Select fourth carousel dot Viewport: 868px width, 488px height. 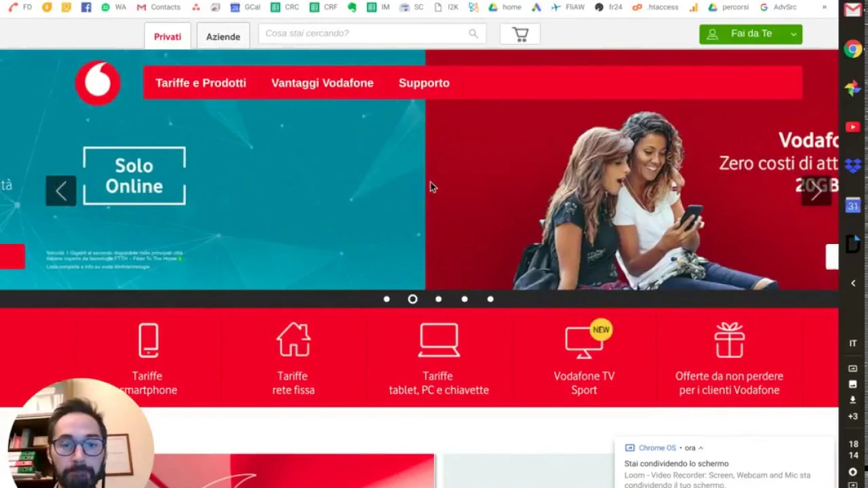point(465,299)
